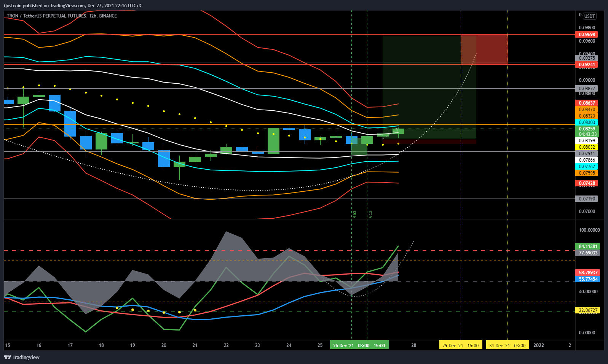Click the red 0.08637 price label
The height and width of the screenshot is (364, 608).
(587, 103)
